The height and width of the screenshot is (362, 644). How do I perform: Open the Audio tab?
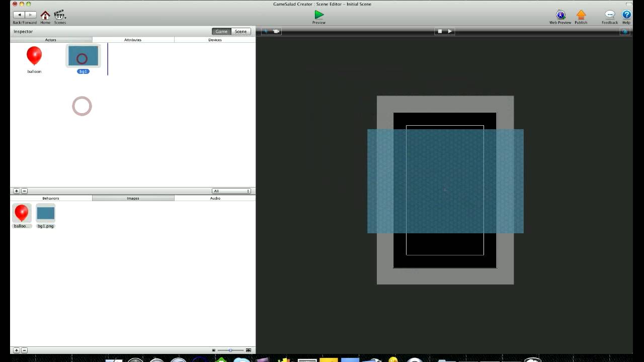pos(215,198)
